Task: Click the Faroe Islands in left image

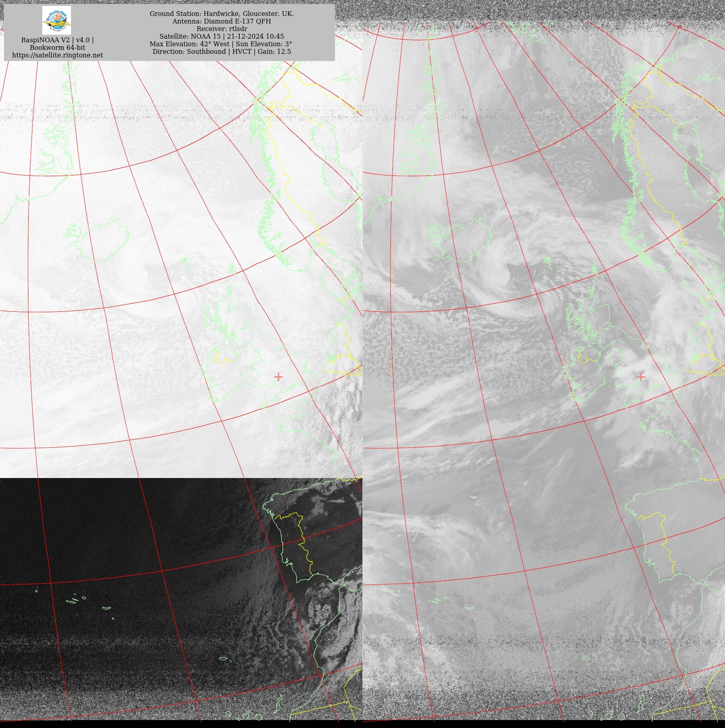Action: pyautogui.click(x=184, y=262)
